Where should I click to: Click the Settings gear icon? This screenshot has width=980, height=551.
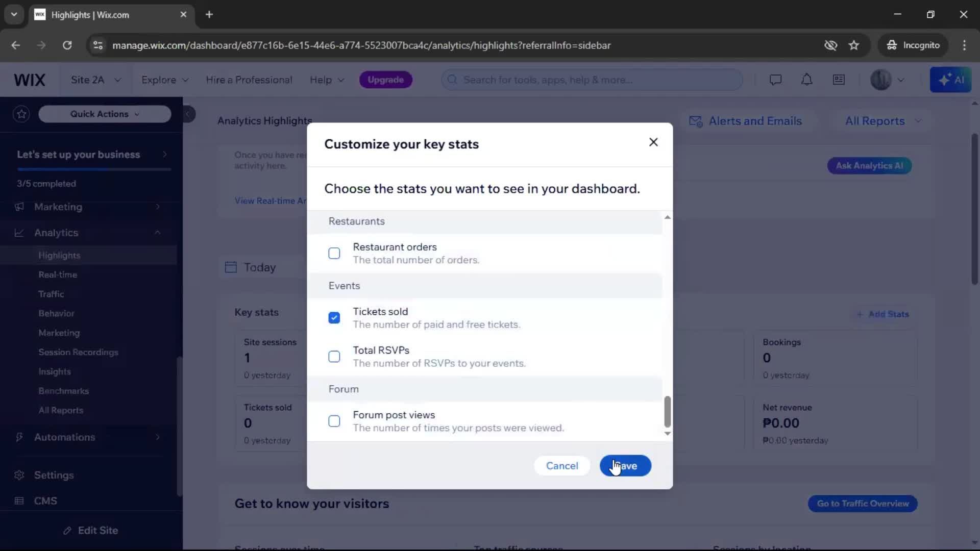click(x=19, y=475)
